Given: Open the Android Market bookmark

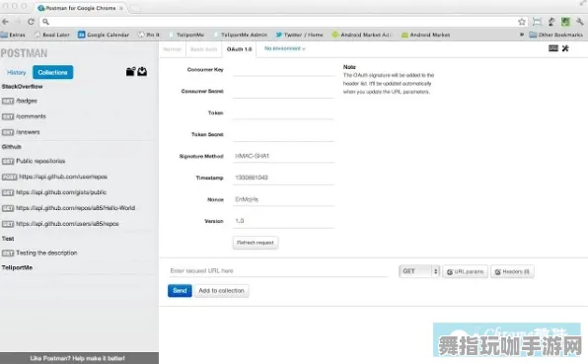Looking at the screenshot, I should (425, 35).
